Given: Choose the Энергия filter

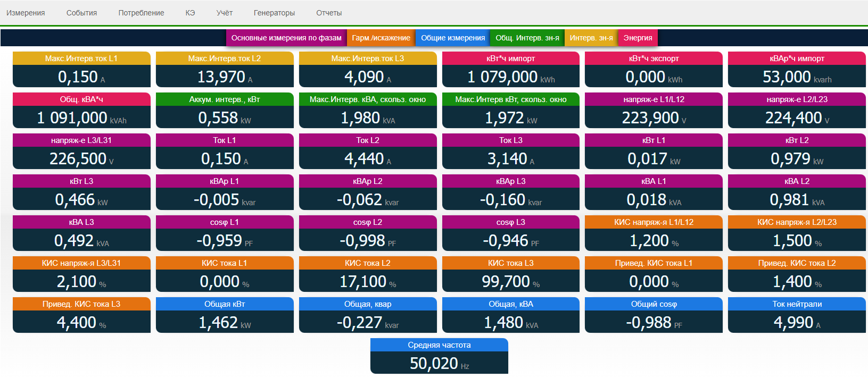Looking at the screenshot, I should 638,38.
